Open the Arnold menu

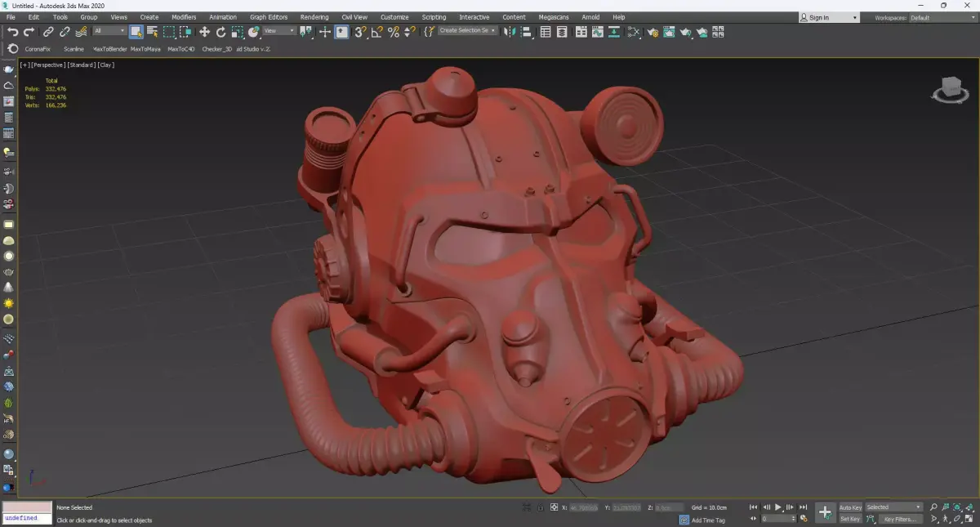(x=590, y=16)
